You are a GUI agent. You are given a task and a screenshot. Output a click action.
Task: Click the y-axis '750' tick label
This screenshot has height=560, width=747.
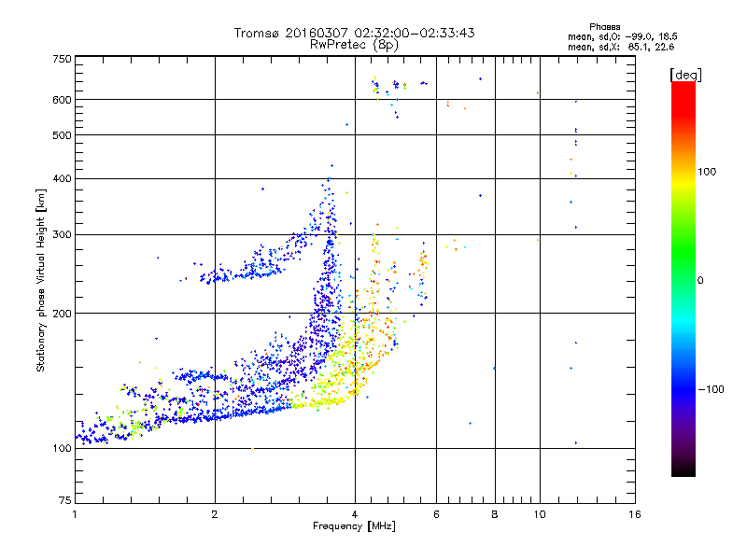[x=63, y=59]
